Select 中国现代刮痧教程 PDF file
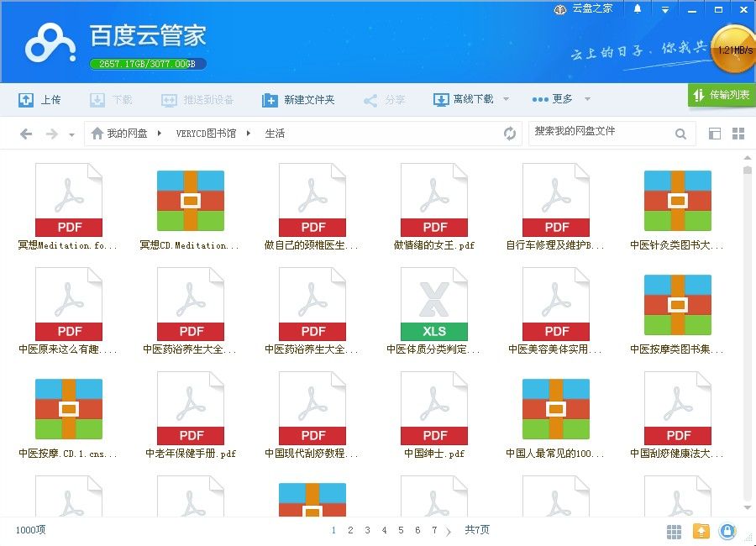This screenshot has width=756, height=546. (312, 416)
